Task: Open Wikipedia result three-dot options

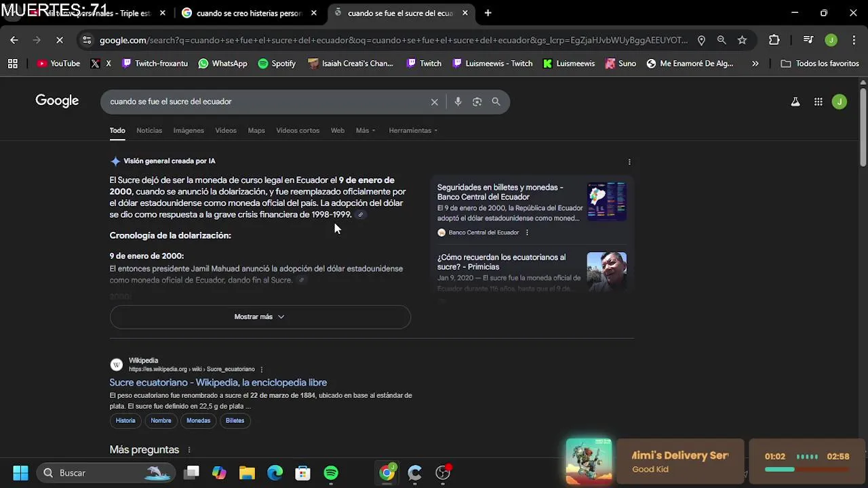Action: (261, 369)
